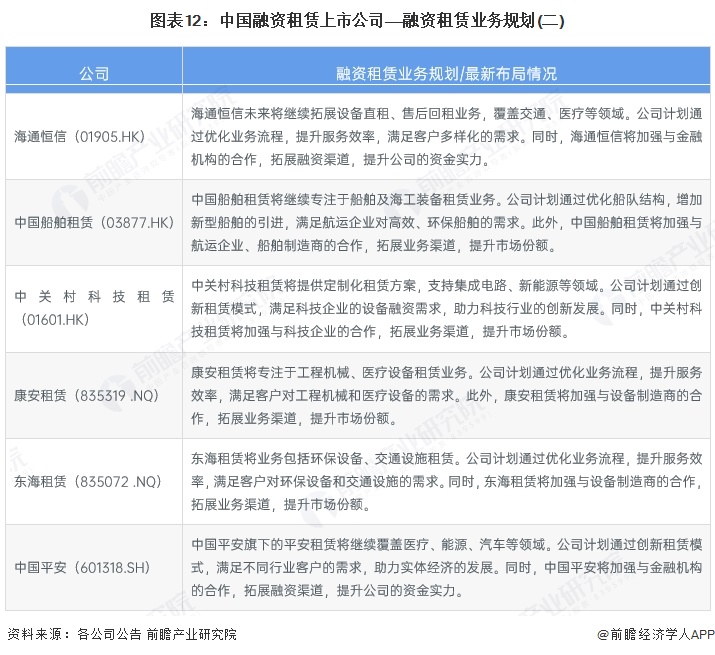Click the 中国船舶租赁 business plan description
The width and height of the screenshot is (715, 655).
coord(446,223)
